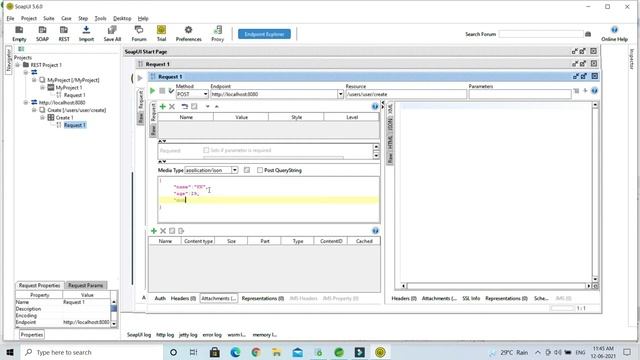Switch to the request Auth tab
The image size is (640, 360).
pos(160,298)
